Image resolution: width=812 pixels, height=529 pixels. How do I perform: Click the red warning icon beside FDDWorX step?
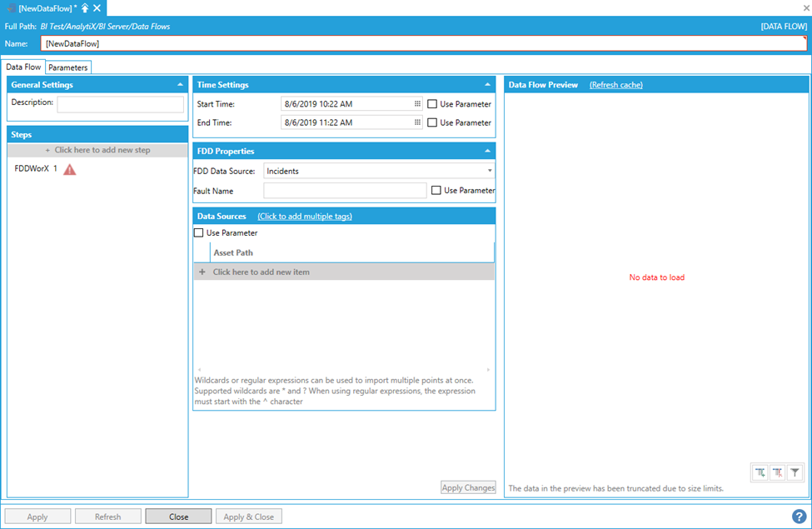point(70,169)
